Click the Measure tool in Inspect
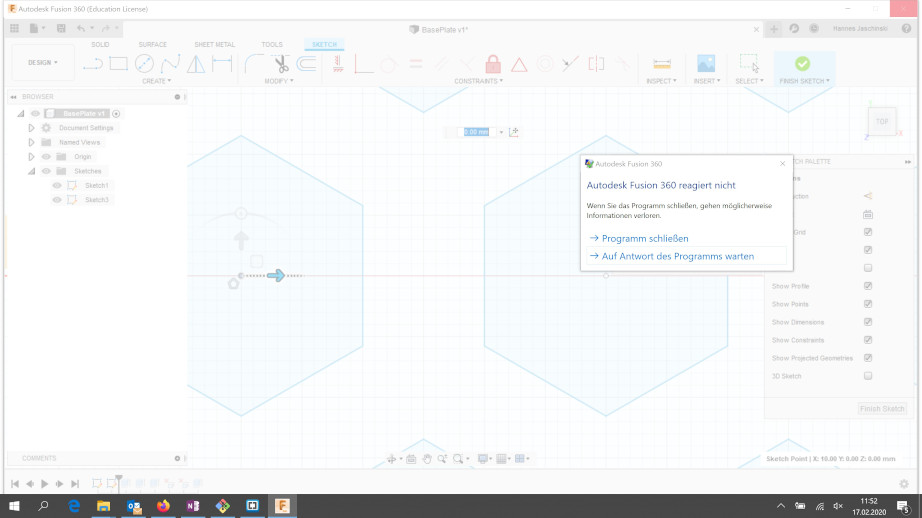 [x=662, y=64]
